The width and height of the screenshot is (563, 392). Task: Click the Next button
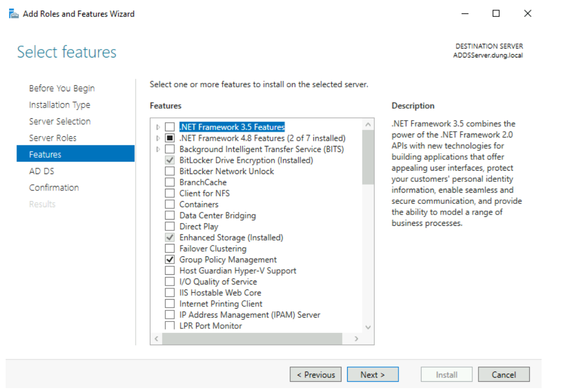click(x=373, y=374)
